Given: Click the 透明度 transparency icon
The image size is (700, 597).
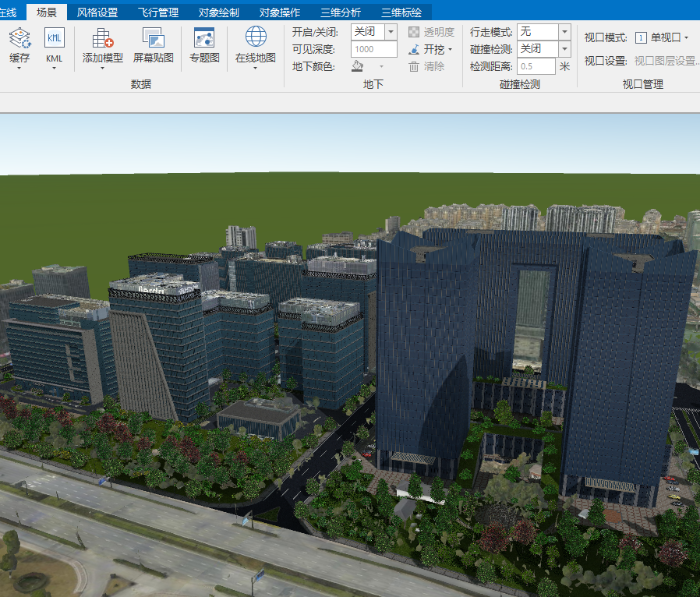Looking at the screenshot, I should (x=414, y=32).
